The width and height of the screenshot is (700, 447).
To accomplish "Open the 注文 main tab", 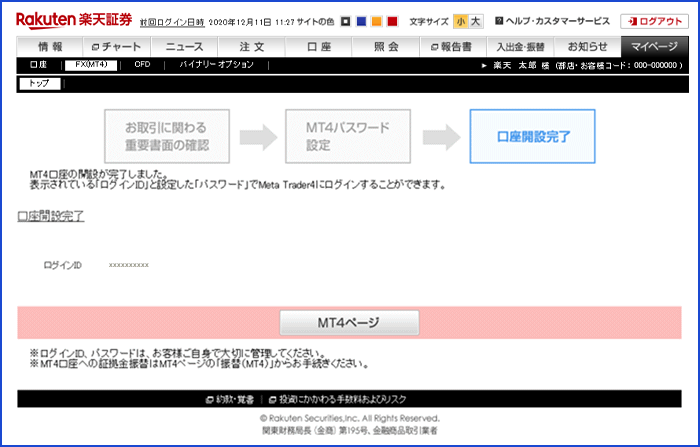I will (251, 46).
